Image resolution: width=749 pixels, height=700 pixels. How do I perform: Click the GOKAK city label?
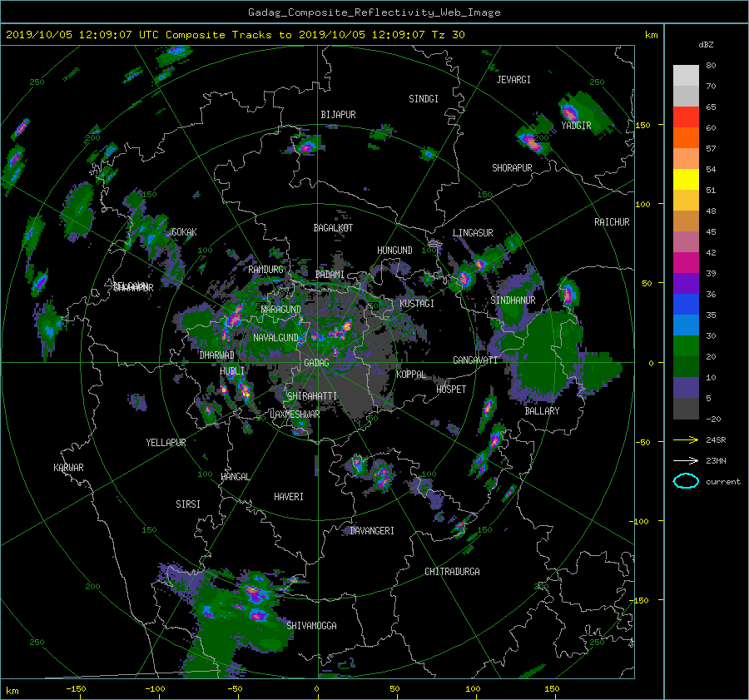pos(184,232)
